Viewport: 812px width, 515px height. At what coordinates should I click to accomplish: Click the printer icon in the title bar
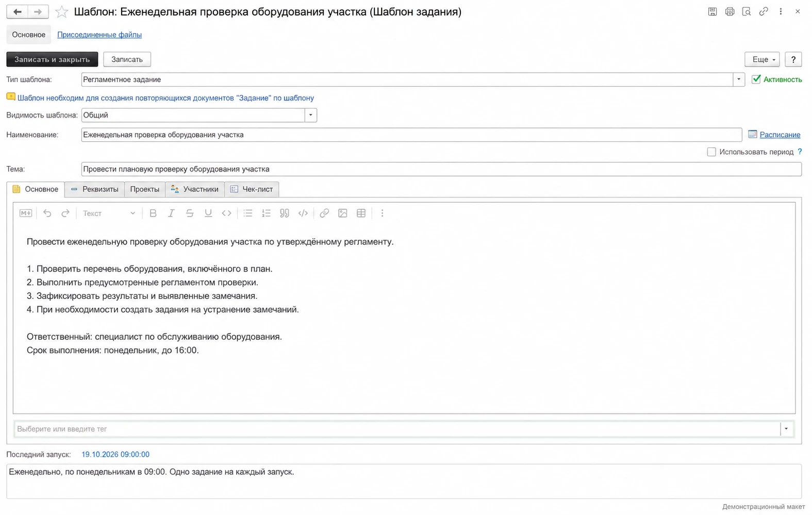(x=730, y=11)
